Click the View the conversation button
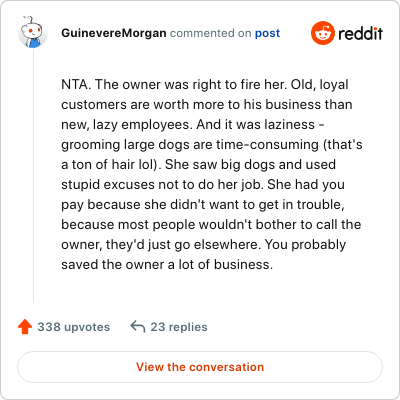 200,367
